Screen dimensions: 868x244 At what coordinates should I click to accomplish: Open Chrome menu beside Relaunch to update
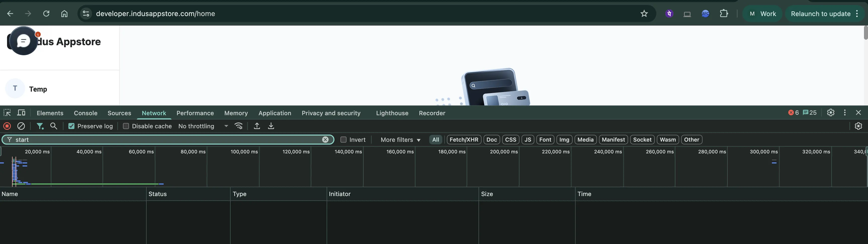[857, 14]
